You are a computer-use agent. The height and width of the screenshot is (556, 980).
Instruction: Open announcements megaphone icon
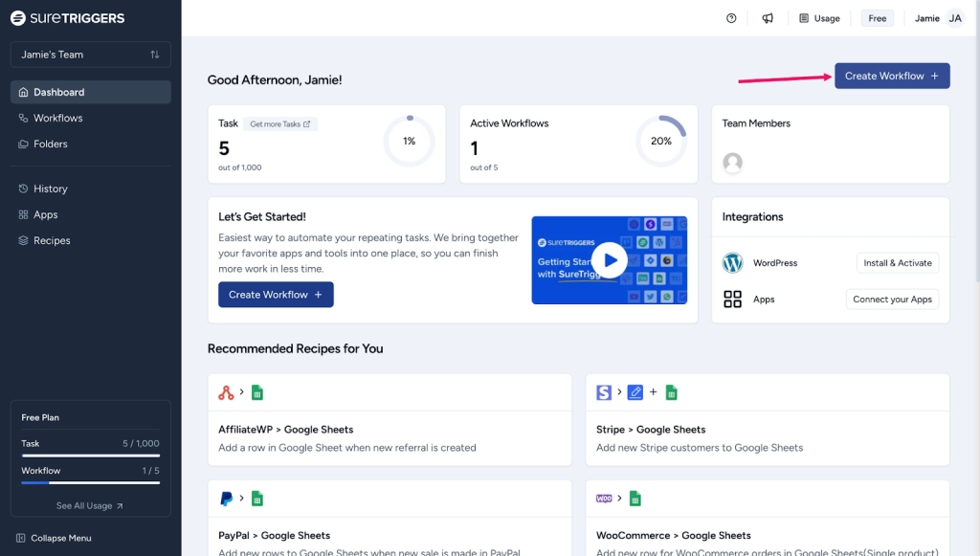coord(768,18)
